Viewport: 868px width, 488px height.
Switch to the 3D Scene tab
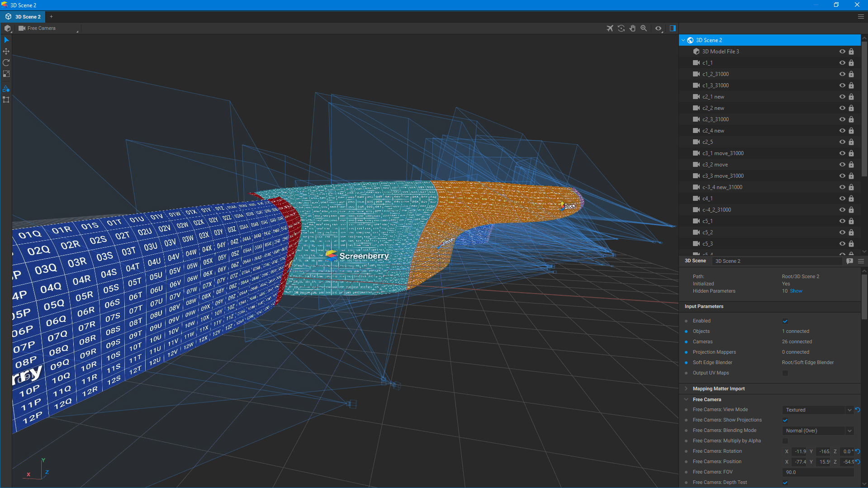click(x=695, y=261)
